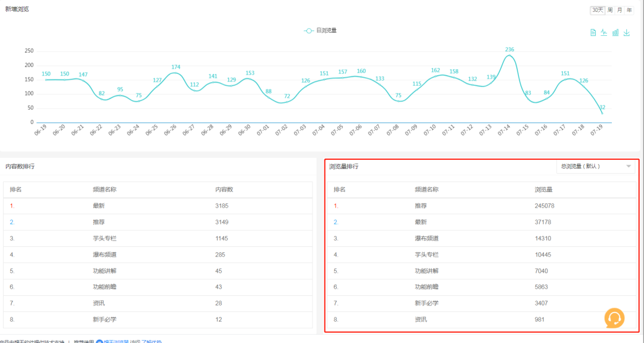The height and width of the screenshot is (343, 644).
Task: Open the data view icon above the chart
Action: pyautogui.click(x=593, y=32)
